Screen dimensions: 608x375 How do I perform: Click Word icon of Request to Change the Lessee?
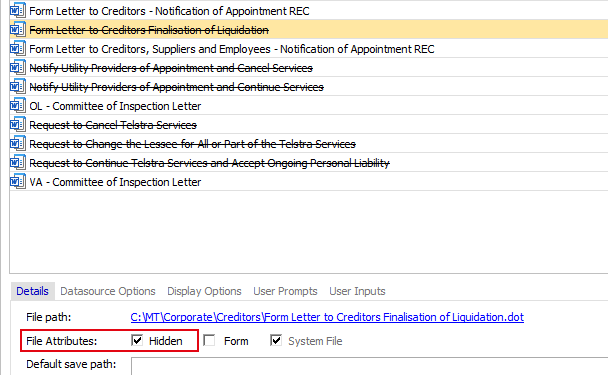[18, 143]
